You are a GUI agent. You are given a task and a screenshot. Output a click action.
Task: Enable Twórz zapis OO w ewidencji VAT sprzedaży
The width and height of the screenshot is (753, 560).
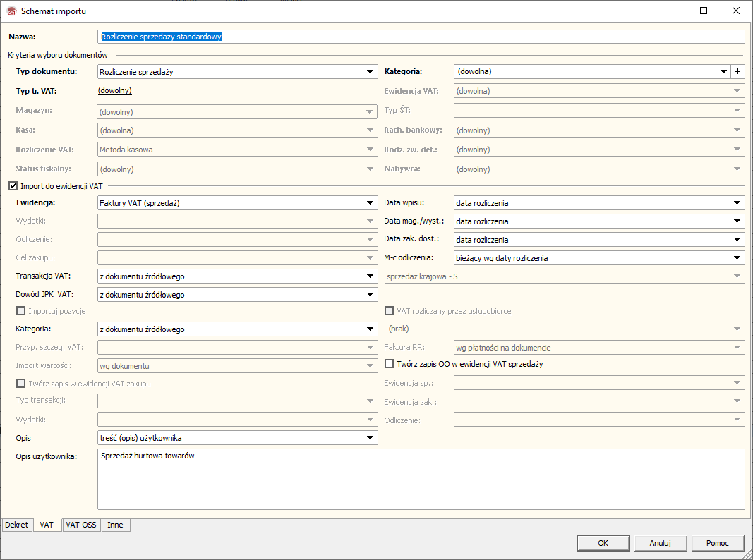click(390, 364)
